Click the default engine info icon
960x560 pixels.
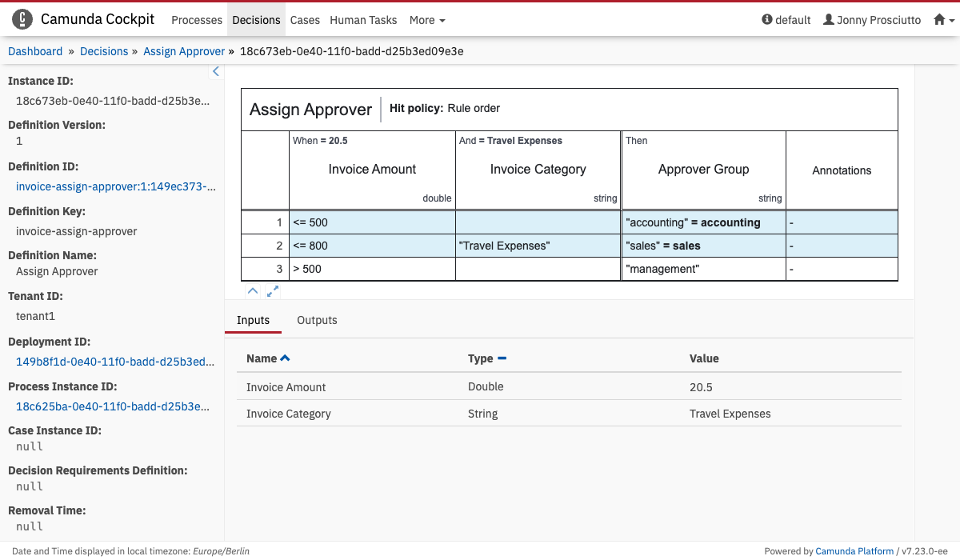click(767, 20)
